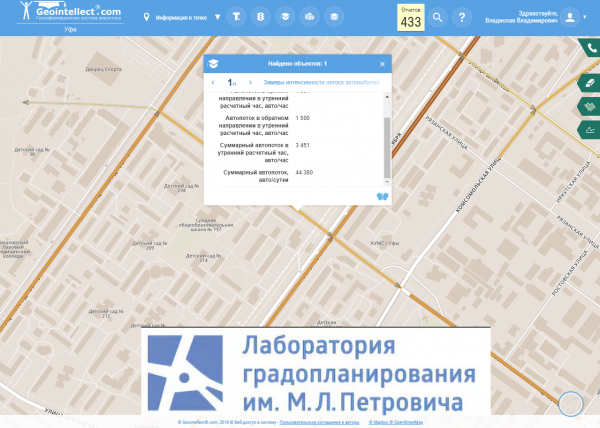600x428 pixels.
Task: Open the Mapbox OpenStreetMap attribution link
Action: 396,422
